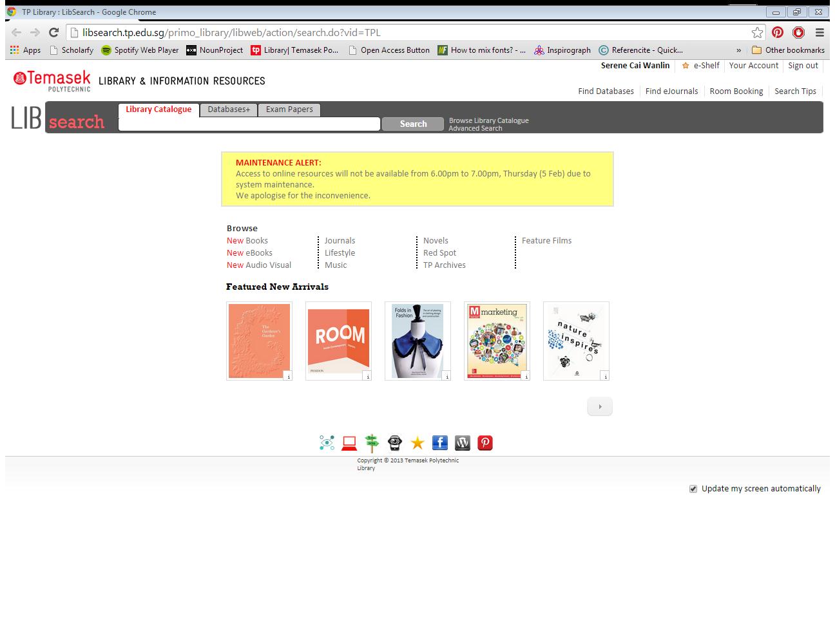Click the green signpost footer icon

pyautogui.click(x=372, y=442)
